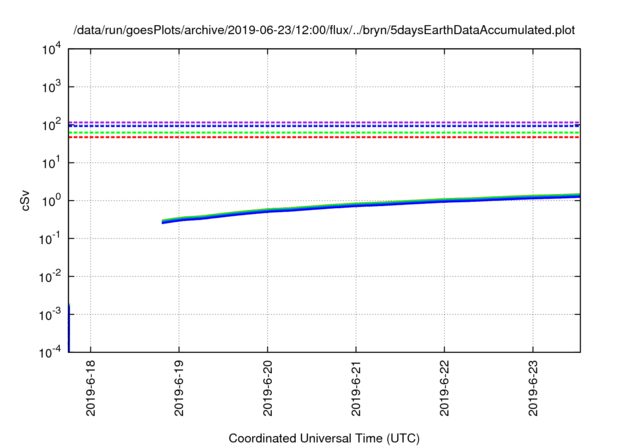This screenshot has height=448, width=640.
Task: Click the 2019-6-18 date tick label
Action: 91,388
